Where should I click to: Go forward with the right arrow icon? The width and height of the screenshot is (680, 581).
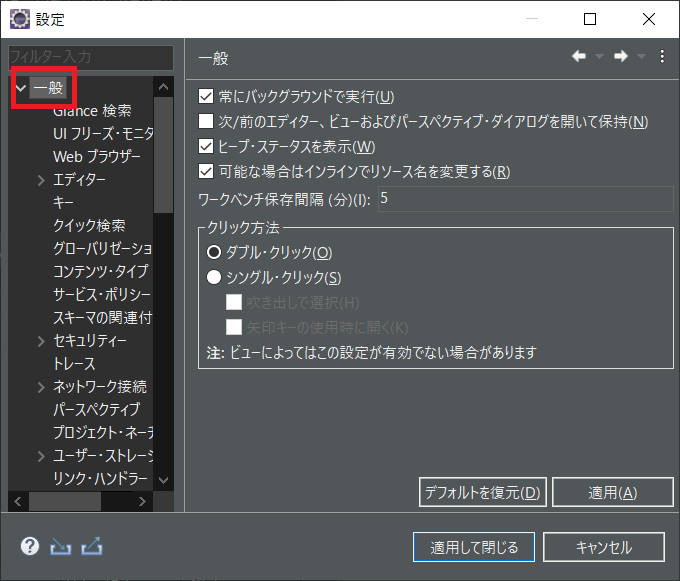621,56
